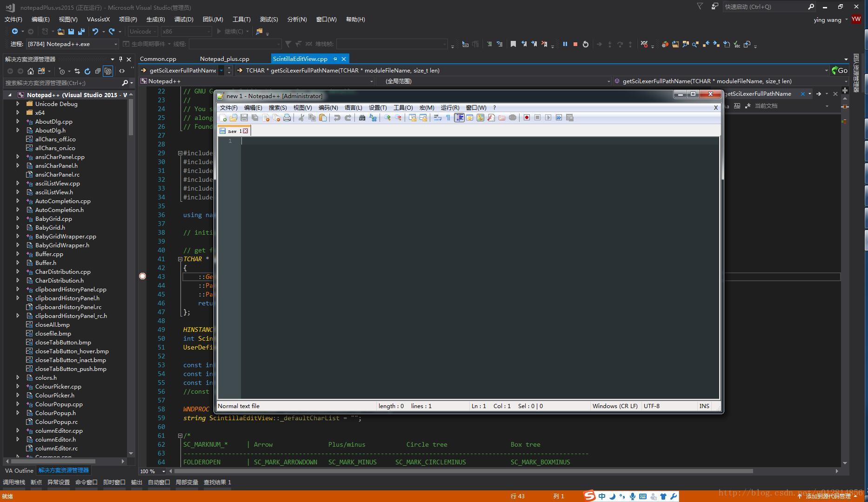Start macro recording in Notepad++ toolbar
Screen dimensions: 868x502
[527, 118]
